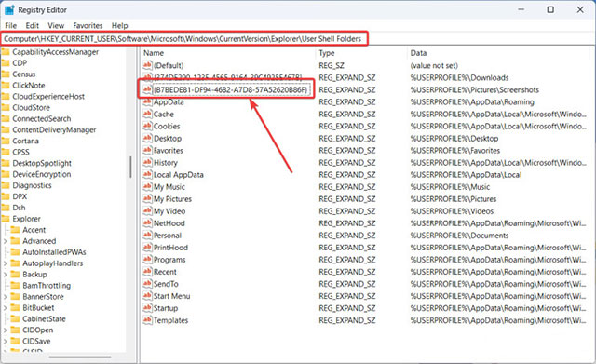Image resolution: width=596 pixels, height=364 pixels.
Task: Expand the AutoplayHandlers key
Action: coord(5,263)
